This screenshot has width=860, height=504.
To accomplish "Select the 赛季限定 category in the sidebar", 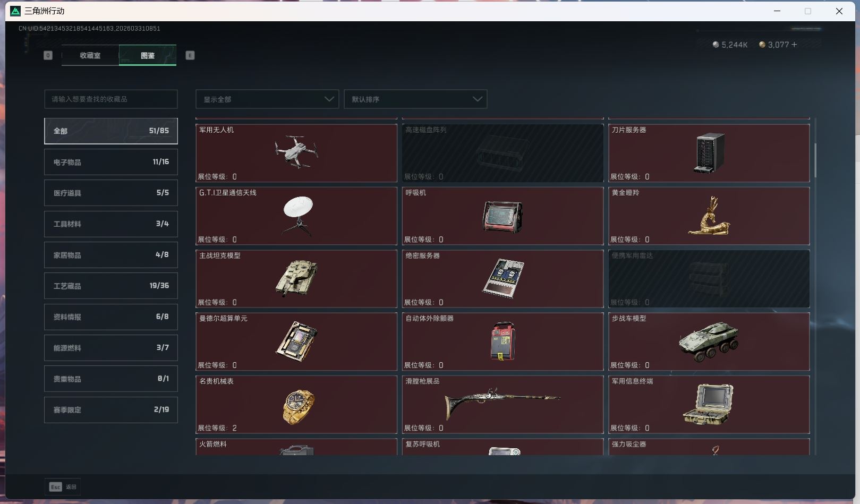I will (110, 409).
